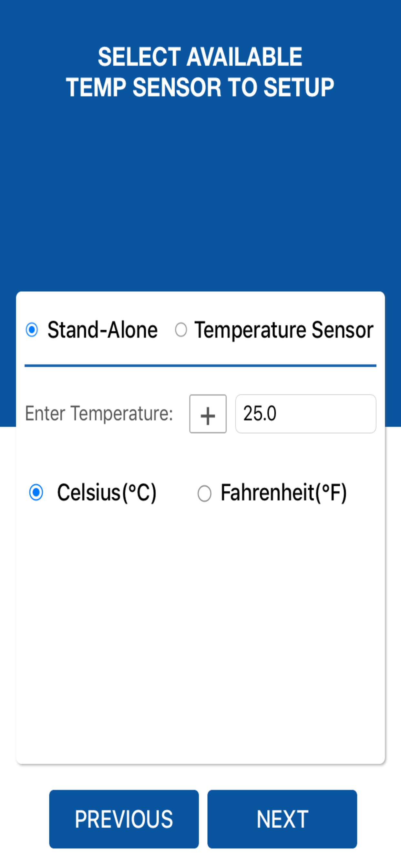Click the Temperature Sensor label text
This screenshot has width=401, height=868.
284,330
